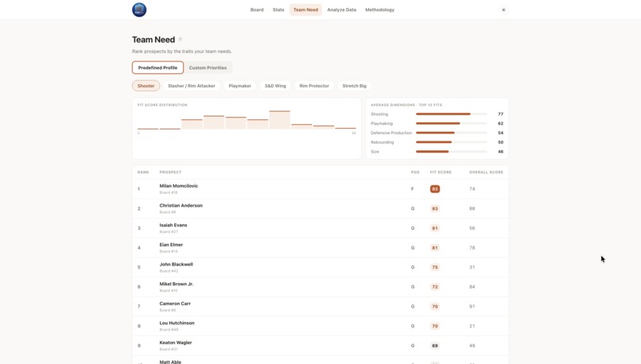Click the Prospect column header
Viewport: 641px width, 364px height.
(170, 172)
